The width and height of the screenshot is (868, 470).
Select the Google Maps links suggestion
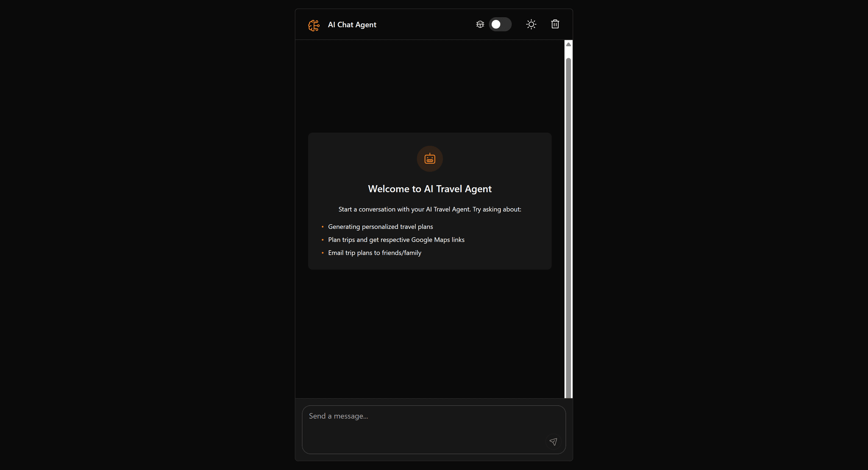click(x=396, y=240)
